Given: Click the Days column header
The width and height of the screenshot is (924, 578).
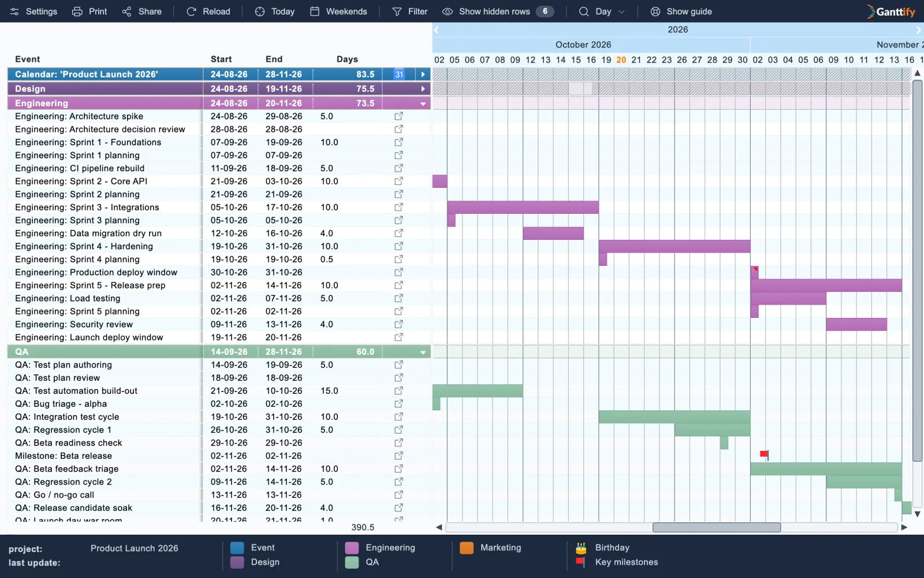Looking at the screenshot, I should (347, 59).
